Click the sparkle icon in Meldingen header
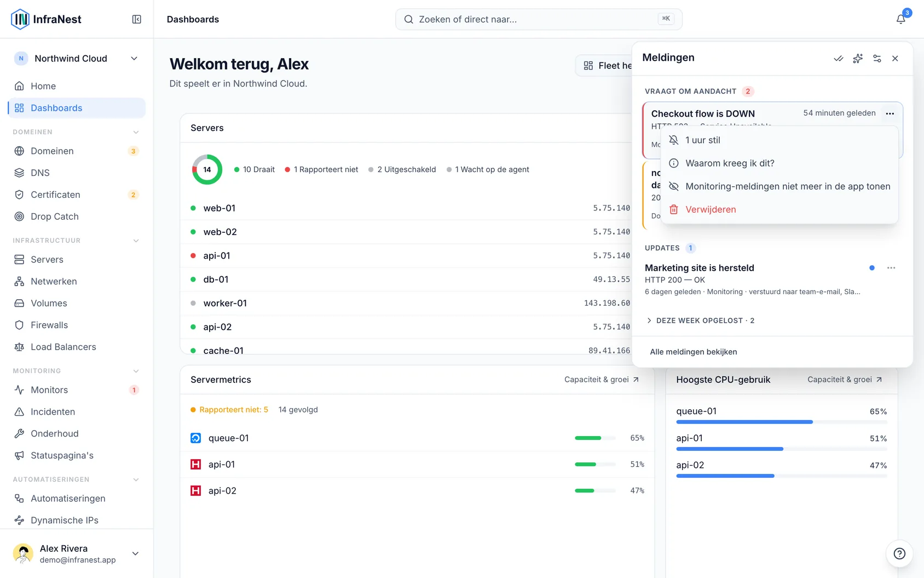The image size is (924, 578). point(858,59)
